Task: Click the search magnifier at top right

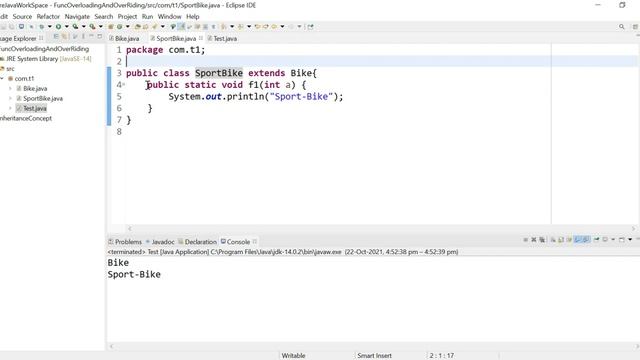Action: pyautogui.click(x=622, y=27)
